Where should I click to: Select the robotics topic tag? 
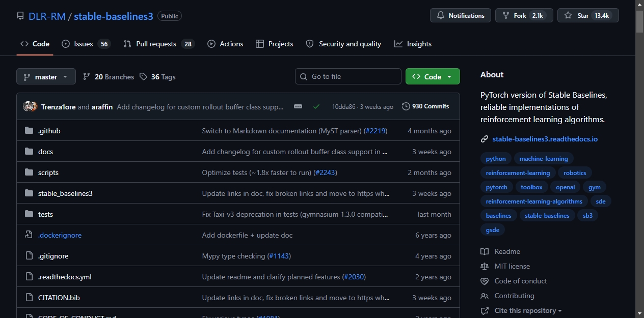tap(575, 173)
